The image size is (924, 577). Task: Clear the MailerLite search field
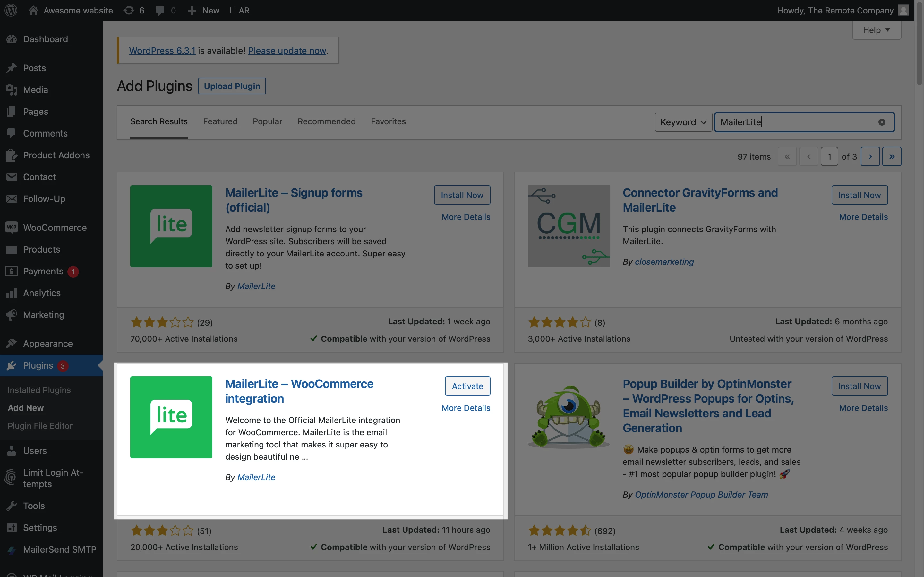(x=882, y=122)
